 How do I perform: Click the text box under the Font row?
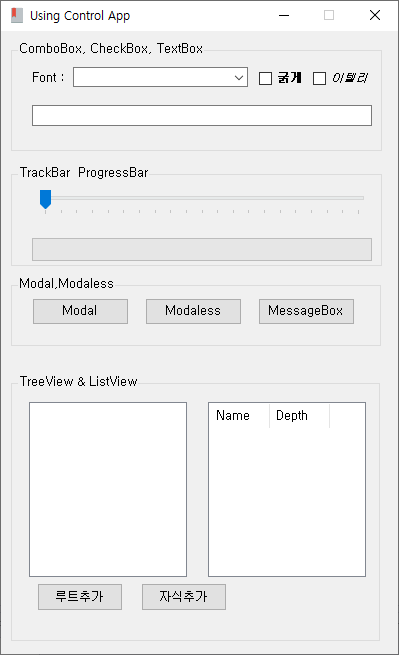202,115
